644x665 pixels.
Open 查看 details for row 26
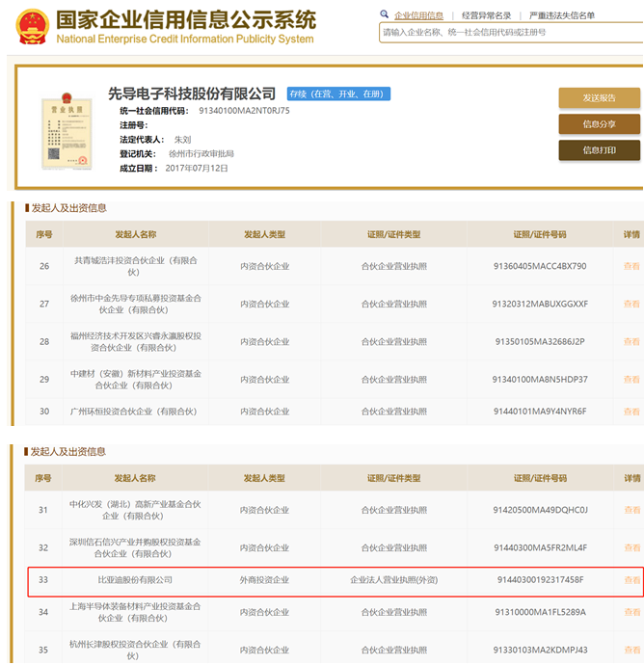click(x=631, y=266)
